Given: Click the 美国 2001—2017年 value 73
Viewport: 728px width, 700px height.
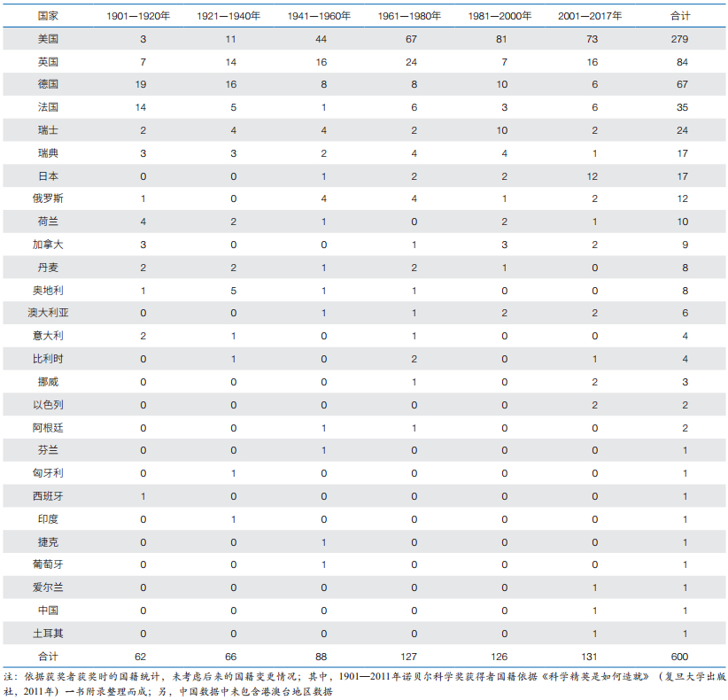Looking at the screenshot, I should click(592, 39).
